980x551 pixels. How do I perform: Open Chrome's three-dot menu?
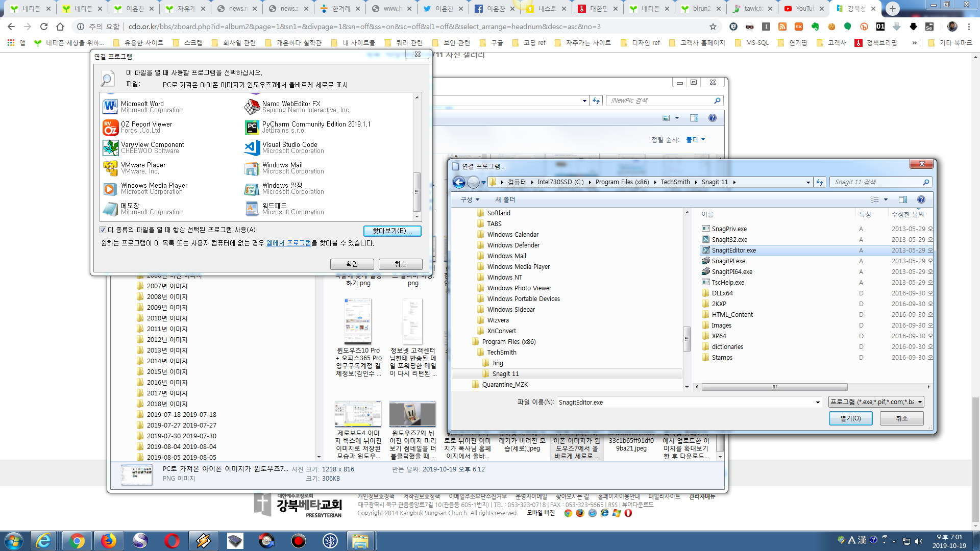coord(969,27)
